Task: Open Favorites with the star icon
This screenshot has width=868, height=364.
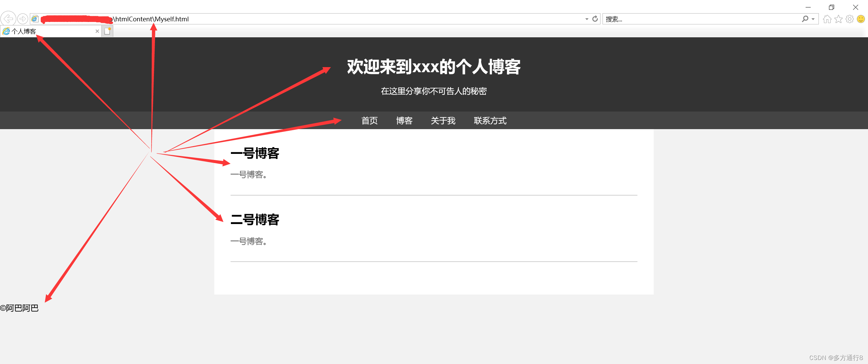Action: click(x=839, y=19)
